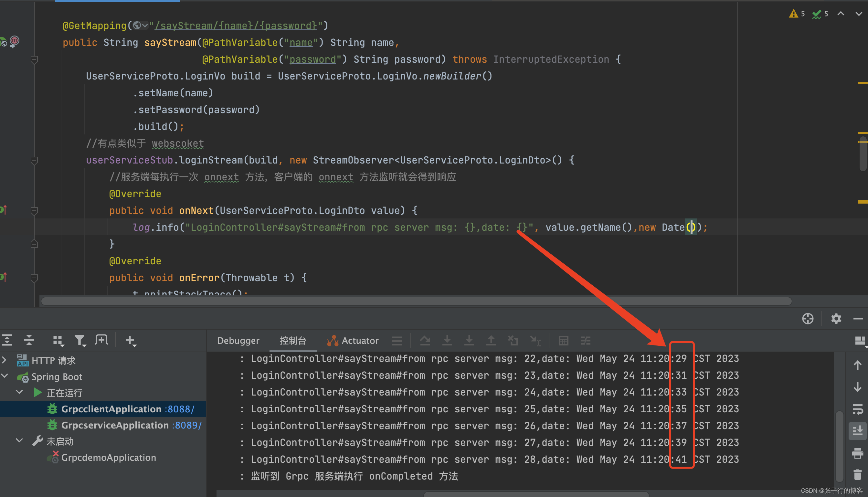The image size is (868, 497).
Task: Collapse the Spring Boot tree node
Action: [4, 376]
